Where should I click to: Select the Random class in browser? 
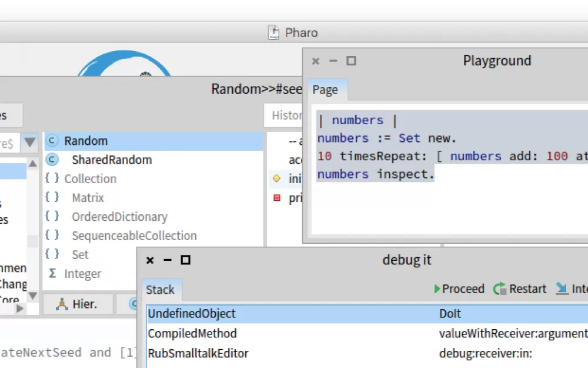coord(153,141)
